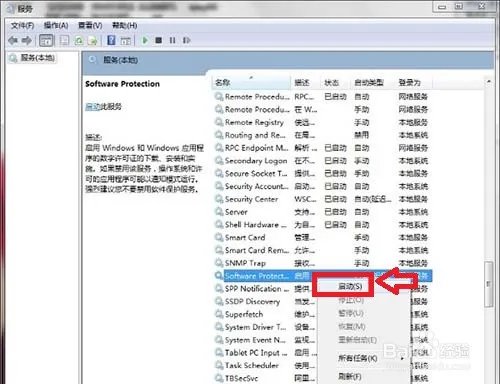The height and width of the screenshot is (384, 500).
Task: Choose 停止(O) in the context menu
Action: click(x=351, y=300)
